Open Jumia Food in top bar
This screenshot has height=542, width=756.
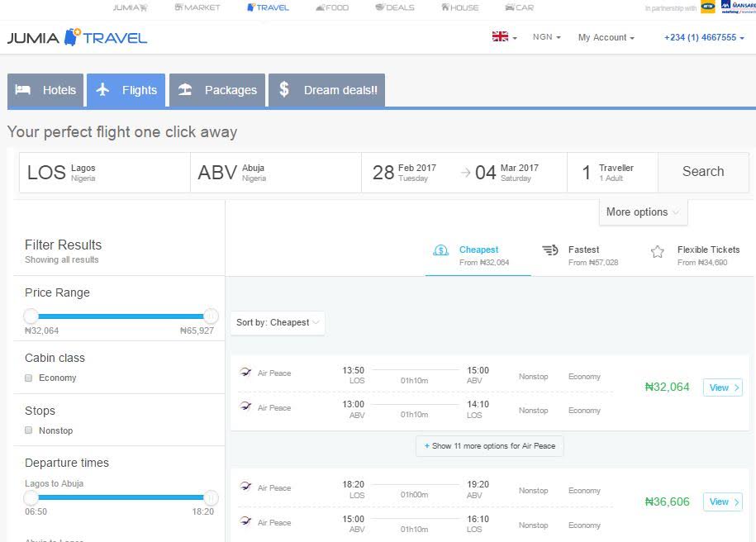[332, 7]
